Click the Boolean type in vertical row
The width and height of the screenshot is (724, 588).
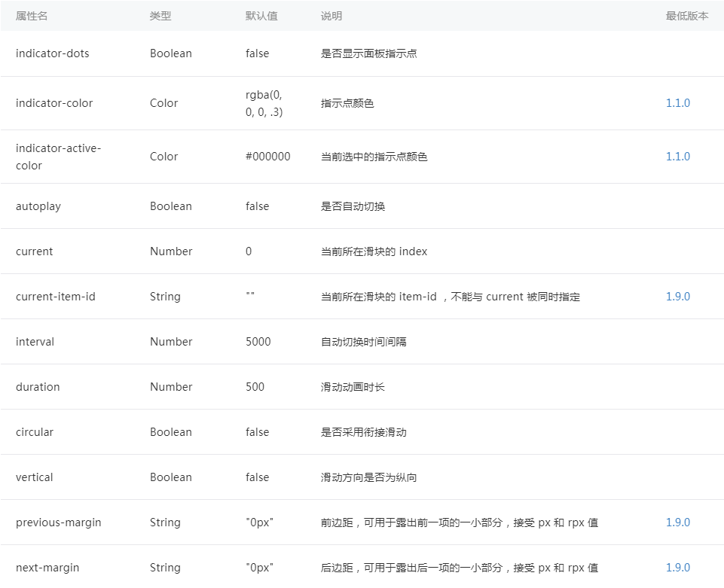tap(170, 477)
